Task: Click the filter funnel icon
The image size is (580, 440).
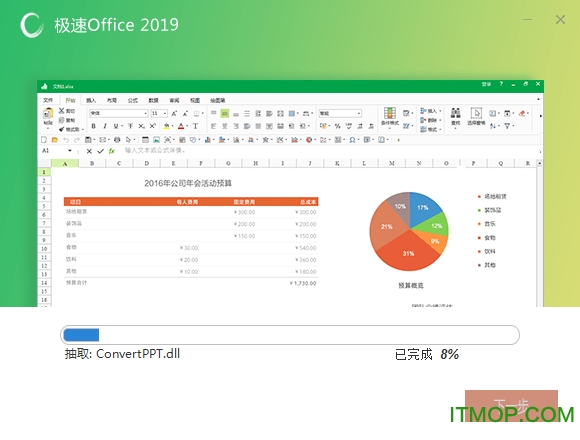Action: tap(508, 126)
